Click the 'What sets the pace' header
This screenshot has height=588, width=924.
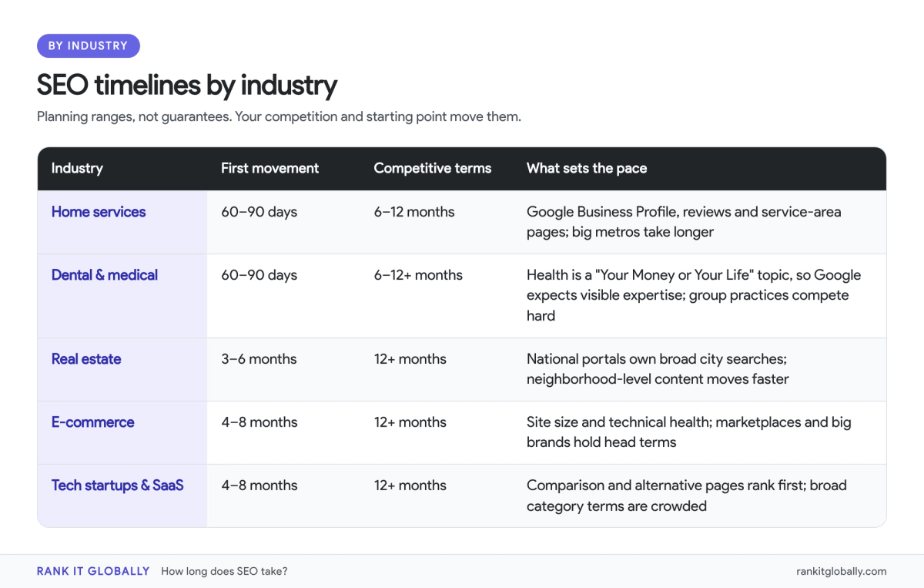(x=587, y=168)
